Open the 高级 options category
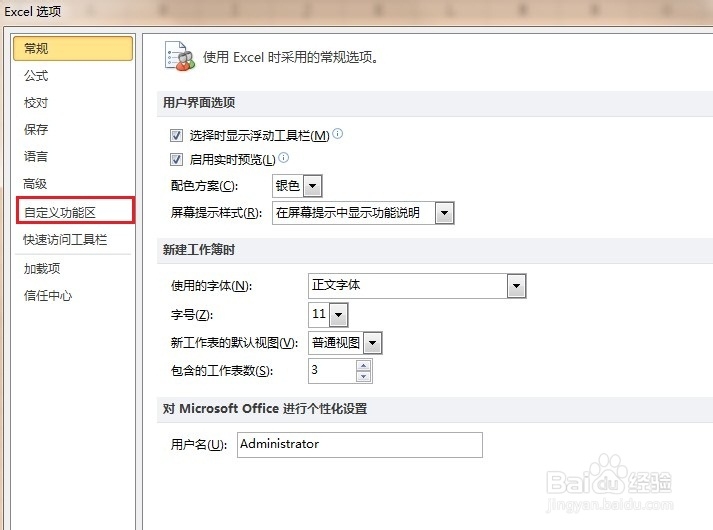 click(35, 184)
